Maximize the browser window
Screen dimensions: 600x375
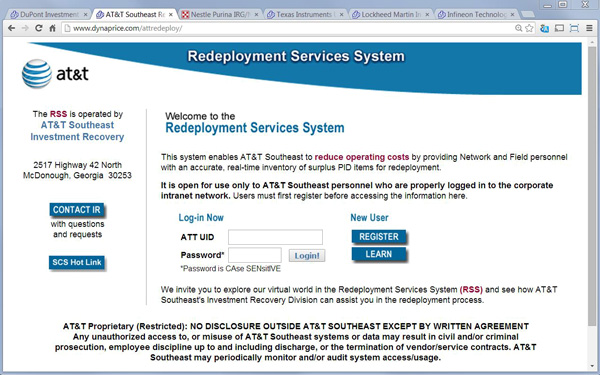(x=562, y=5)
